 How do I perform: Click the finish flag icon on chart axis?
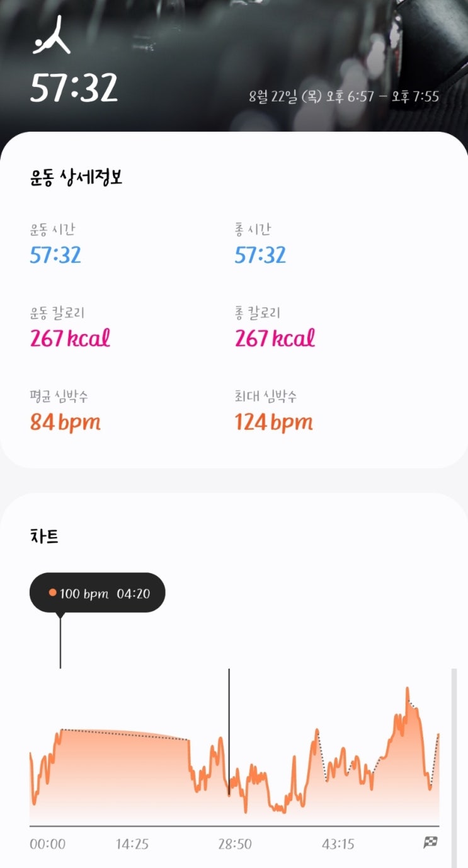tap(430, 843)
